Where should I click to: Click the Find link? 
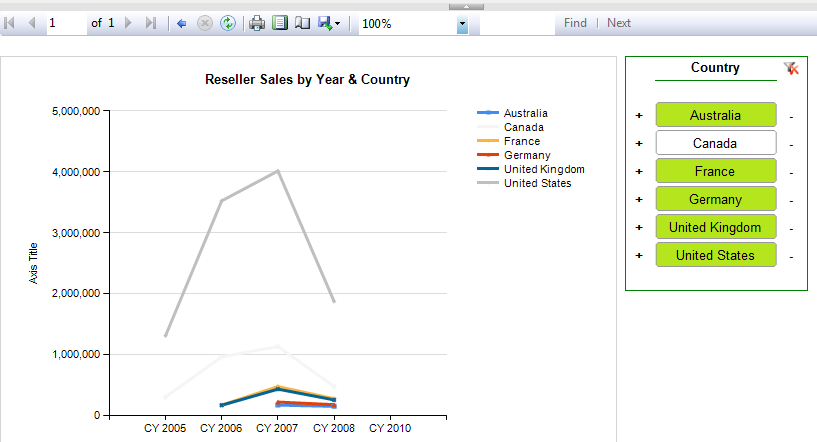[575, 23]
